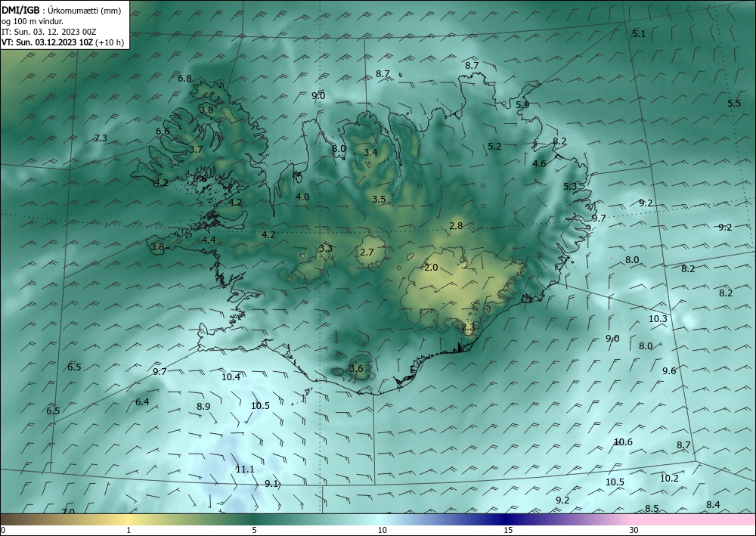
Task: Click the 10.2 value on the map
Action: click(x=669, y=478)
